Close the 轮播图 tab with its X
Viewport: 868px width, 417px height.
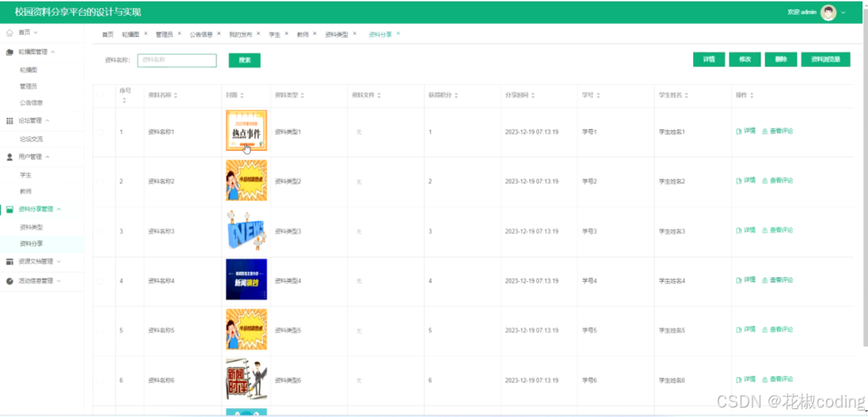146,34
